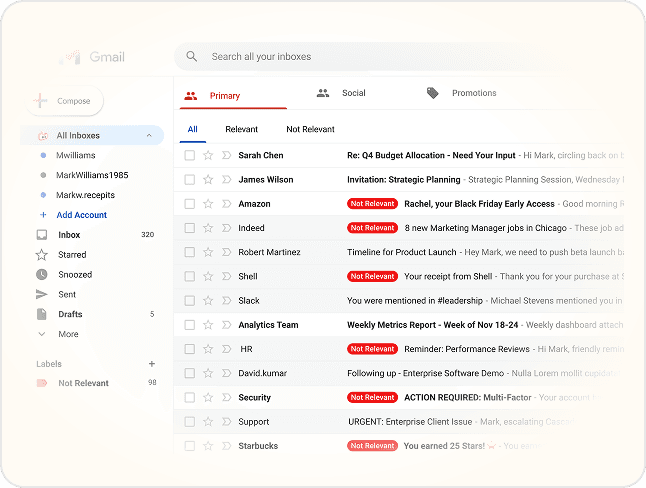The image size is (646, 488).
Task: Click the Compose button
Action: click(x=64, y=101)
